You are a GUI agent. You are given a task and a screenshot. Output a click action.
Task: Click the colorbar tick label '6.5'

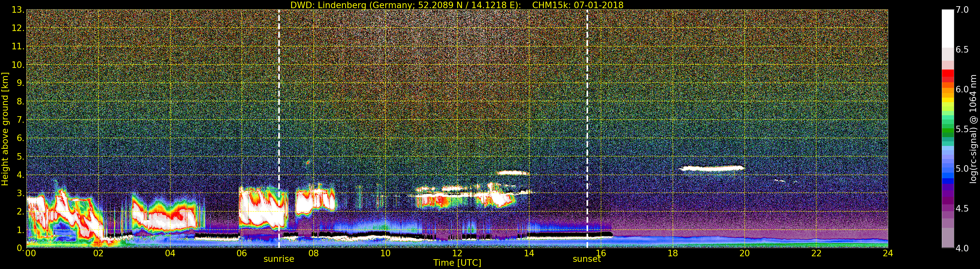coord(962,50)
